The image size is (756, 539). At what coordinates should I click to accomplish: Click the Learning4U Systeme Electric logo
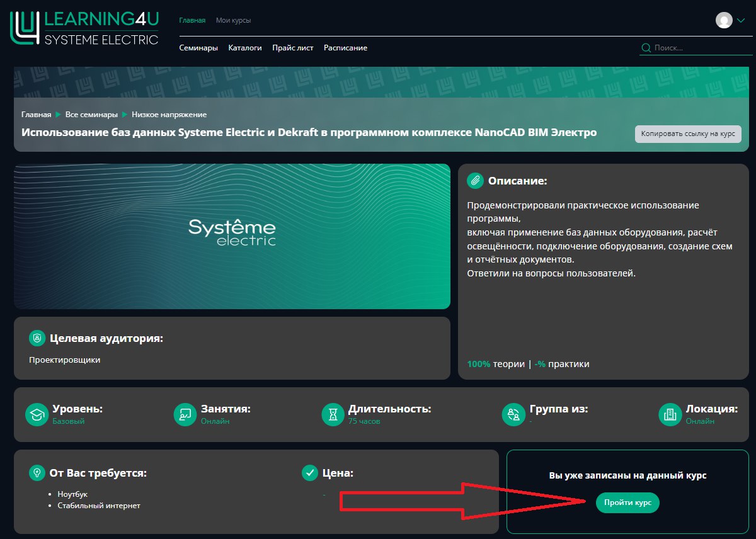click(x=84, y=29)
